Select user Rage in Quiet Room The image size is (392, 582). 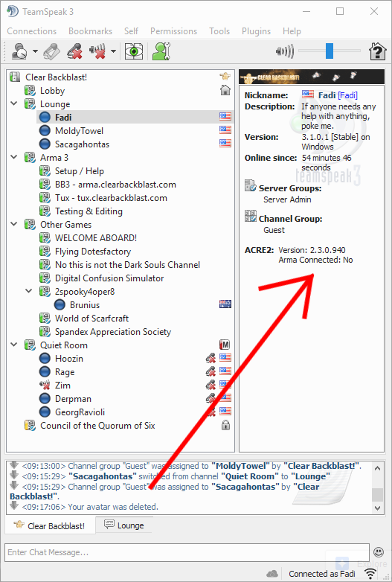(65, 371)
